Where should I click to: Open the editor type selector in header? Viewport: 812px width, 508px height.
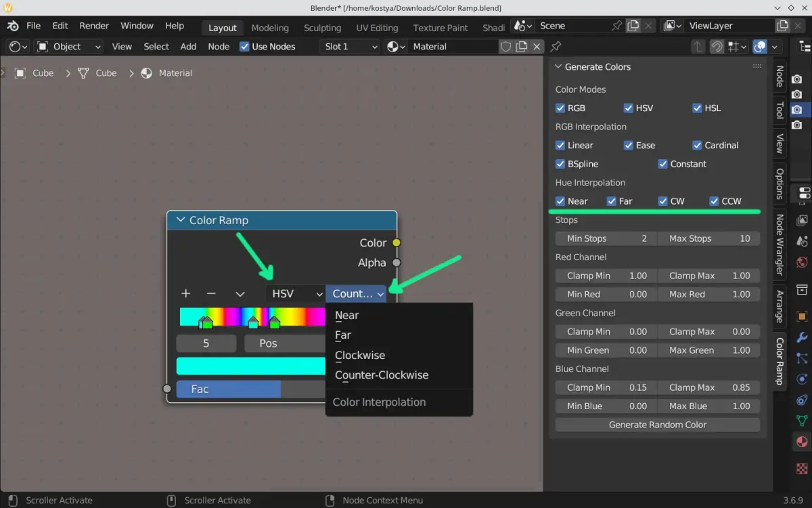pyautogui.click(x=18, y=47)
